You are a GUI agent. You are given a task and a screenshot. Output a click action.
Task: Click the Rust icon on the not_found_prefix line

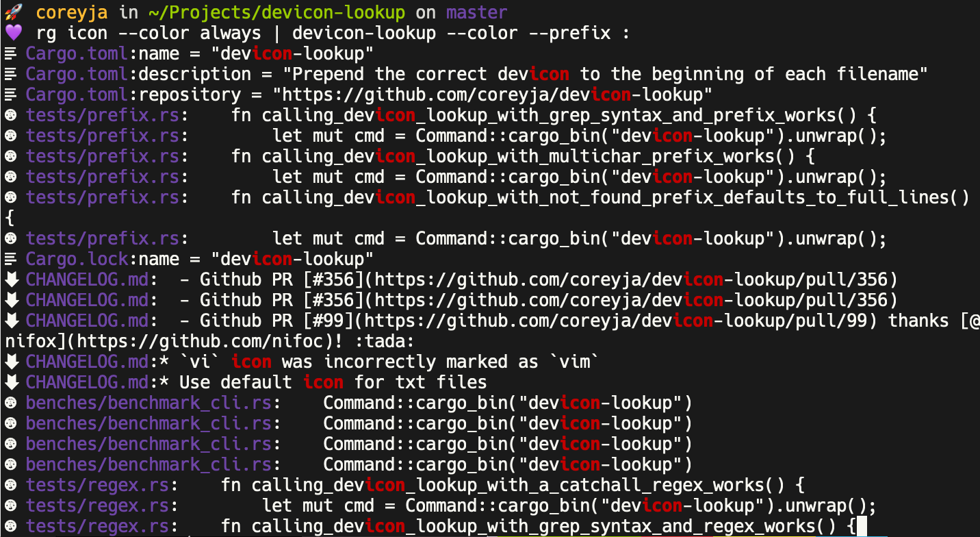(10, 197)
